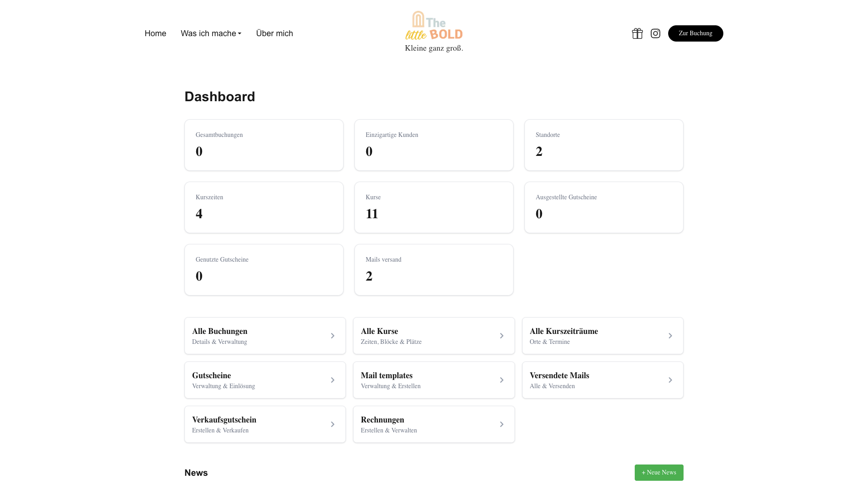Click the News section heading
868x488 pixels.
[x=196, y=473]
